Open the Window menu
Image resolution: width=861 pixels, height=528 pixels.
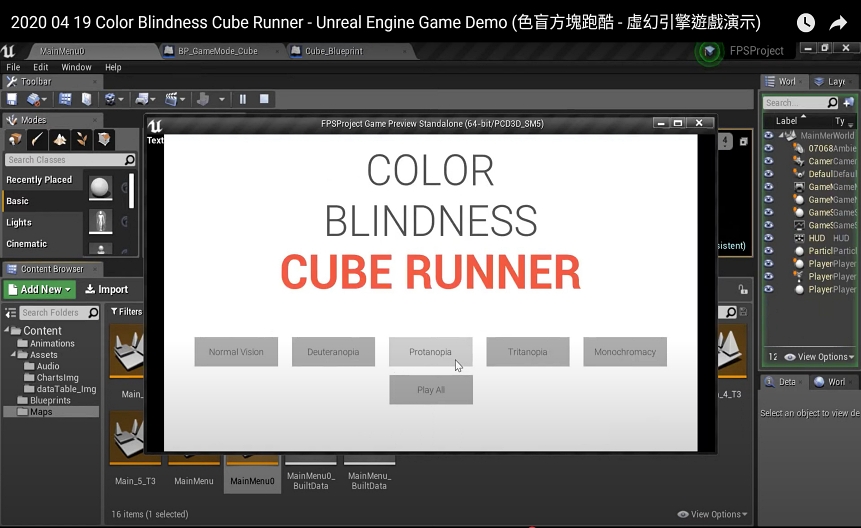click(x=76, y=67)
